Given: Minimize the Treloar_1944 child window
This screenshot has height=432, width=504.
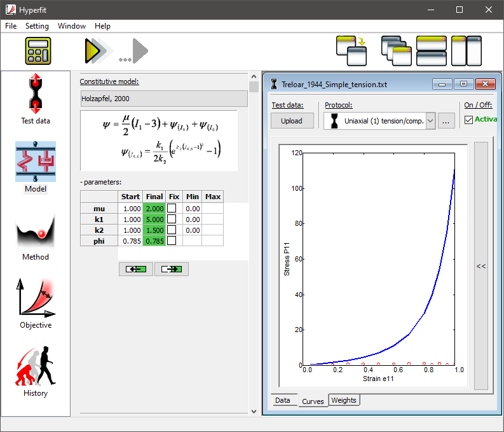Looking at the screenshot, I should click(442, 84).
